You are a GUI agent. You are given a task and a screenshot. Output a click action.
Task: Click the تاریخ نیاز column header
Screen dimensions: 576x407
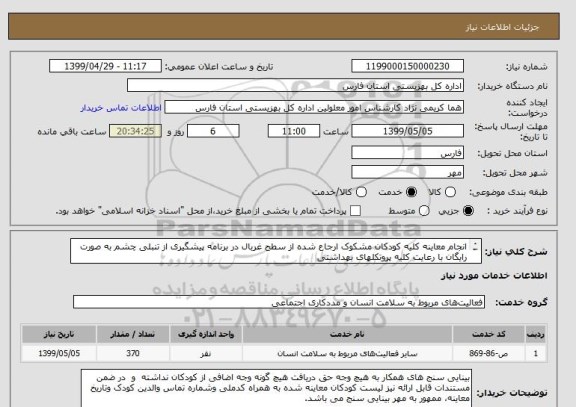pos(59,334)
